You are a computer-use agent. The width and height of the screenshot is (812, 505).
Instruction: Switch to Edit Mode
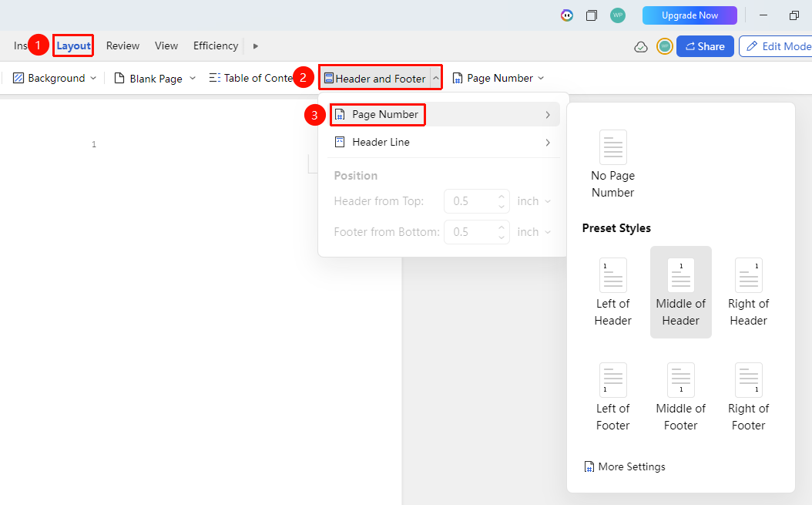[777, 46]
